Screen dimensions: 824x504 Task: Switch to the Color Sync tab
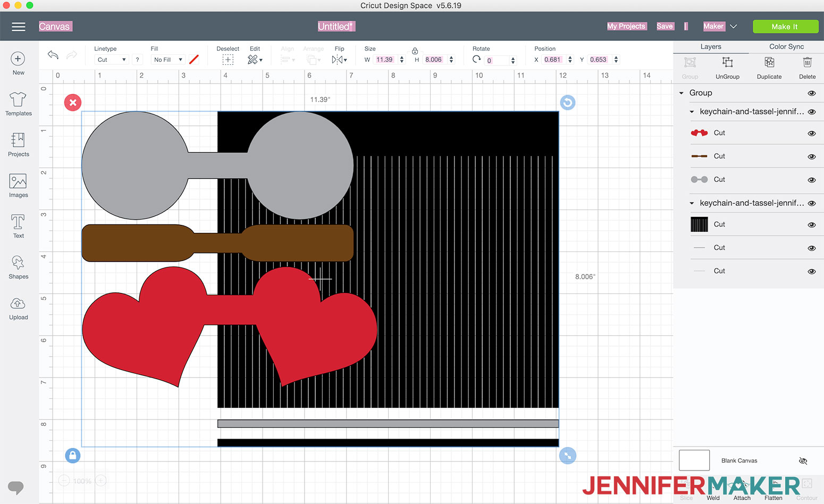tap(786, 47)
